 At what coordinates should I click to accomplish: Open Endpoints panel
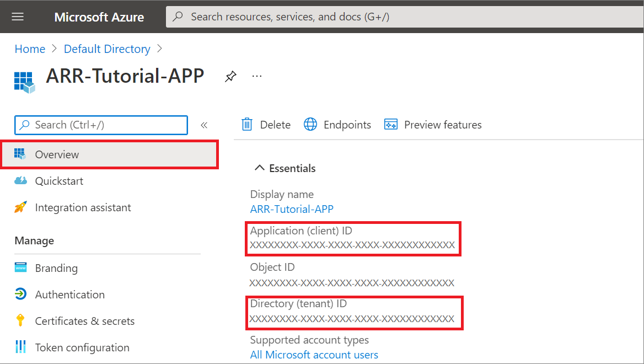click(x=337, y=125)
